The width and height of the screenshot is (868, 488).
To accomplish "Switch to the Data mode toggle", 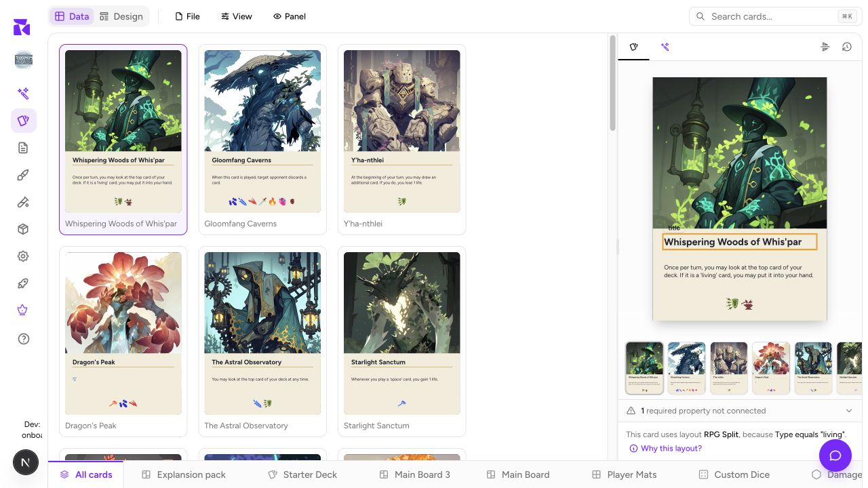I will (x=72, y=16).
